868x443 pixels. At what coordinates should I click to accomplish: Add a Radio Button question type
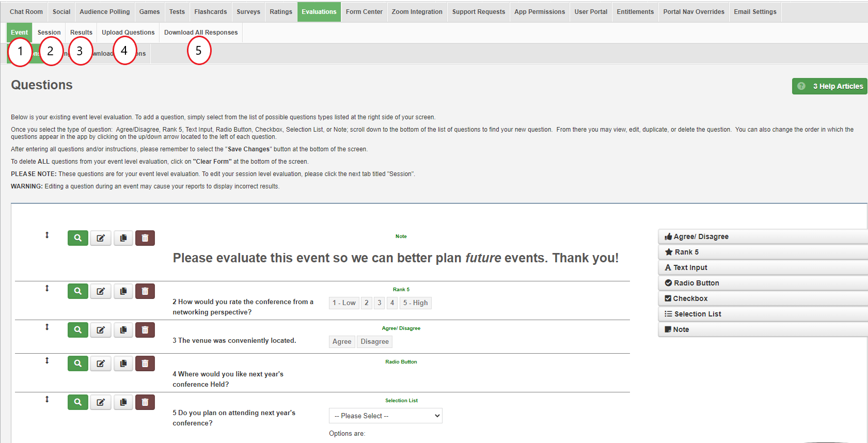coord(696,283)
